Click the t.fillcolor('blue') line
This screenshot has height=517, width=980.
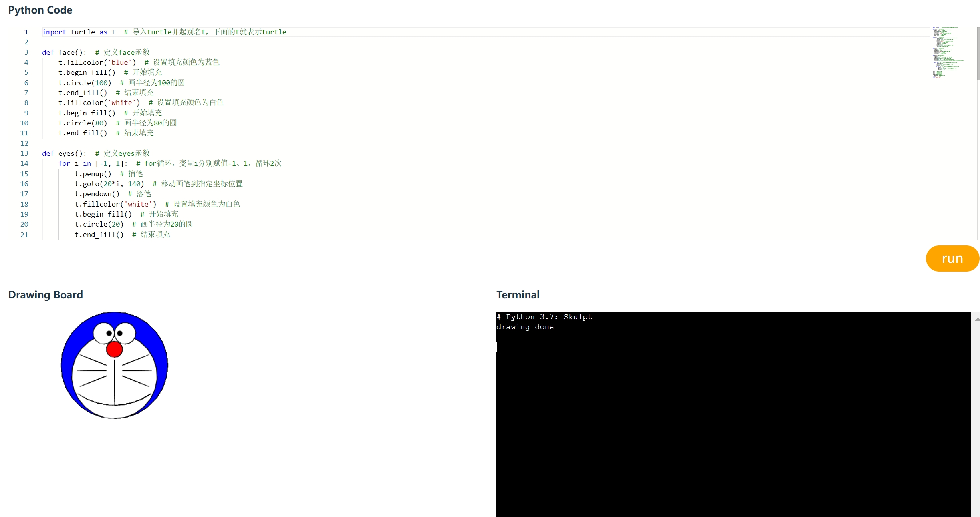click(x=139, y=62)
